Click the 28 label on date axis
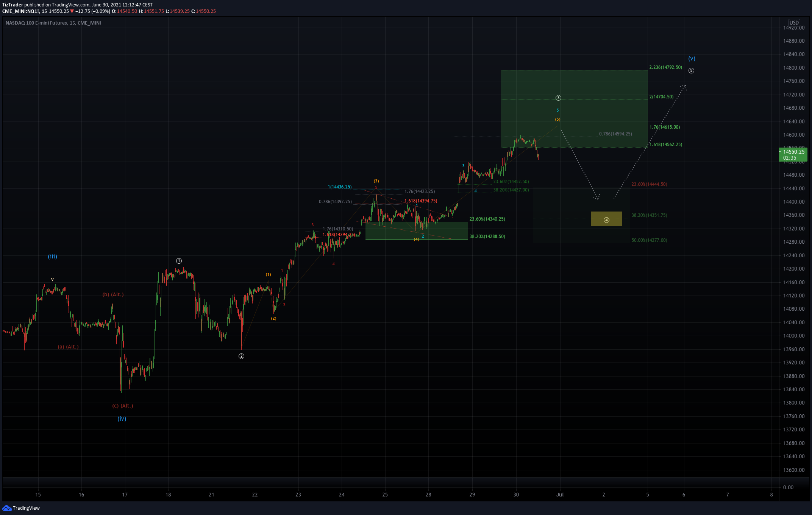This screenshot has height=515, width=812. [428, 494]
